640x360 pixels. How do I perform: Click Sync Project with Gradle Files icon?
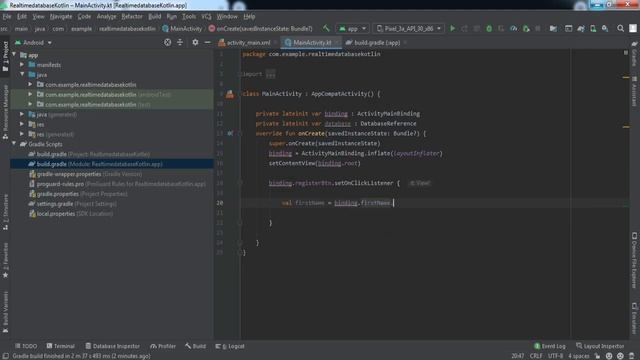pos(580,29)
